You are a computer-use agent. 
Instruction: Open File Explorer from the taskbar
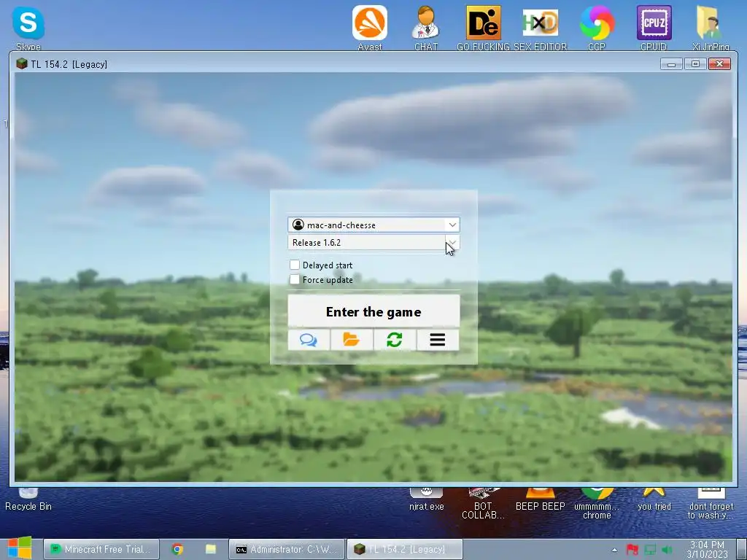pyautogui.click(x=211, y=549)
